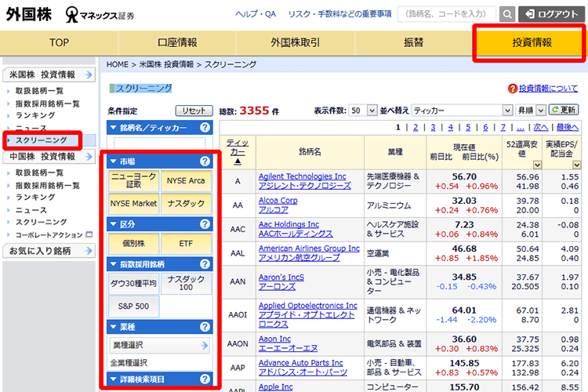588x392 pixels.
Task: Sort by ティッカー ascending triangle
Action: (238, 162)
